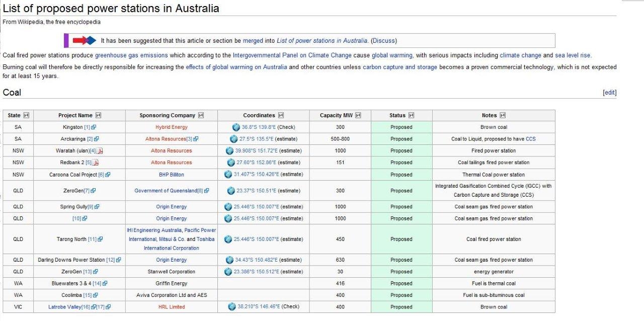Click the globe icon beside 23.37°S 150.51°E
Screen dimensions: 644x321
[x=231, y=191]
